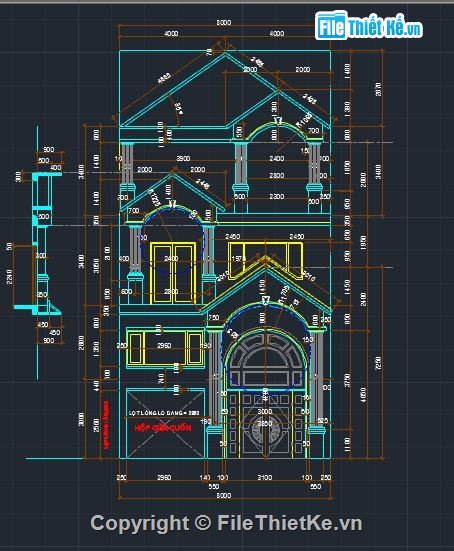454x551 pixels.
Task: Click the 2300 dimension between upper column bases
Action: tap(277, 196)
